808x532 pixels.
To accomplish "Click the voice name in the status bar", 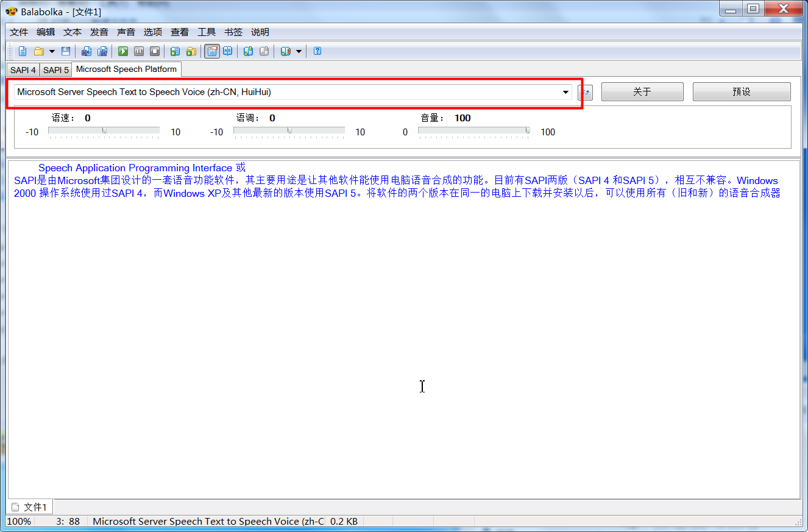I will (208, 522).
